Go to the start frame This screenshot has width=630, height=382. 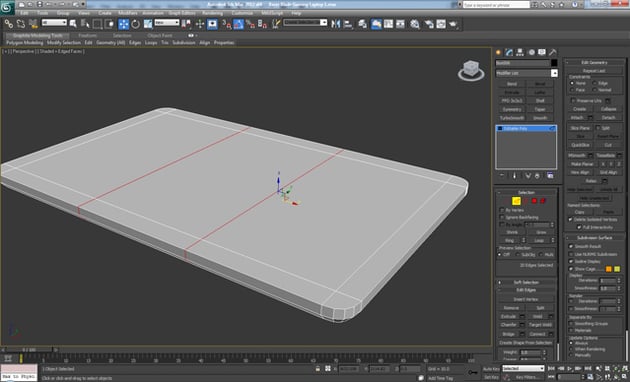(x=552, y=368)
